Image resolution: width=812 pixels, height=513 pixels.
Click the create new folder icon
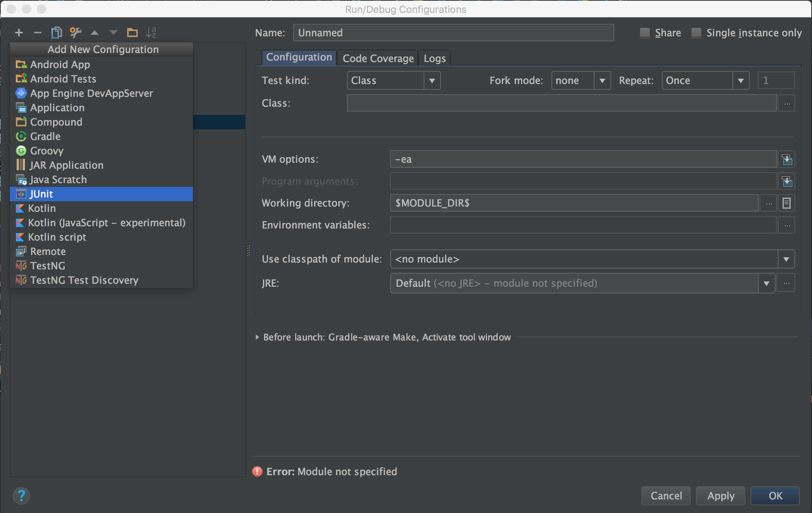[x=132, y=33]
